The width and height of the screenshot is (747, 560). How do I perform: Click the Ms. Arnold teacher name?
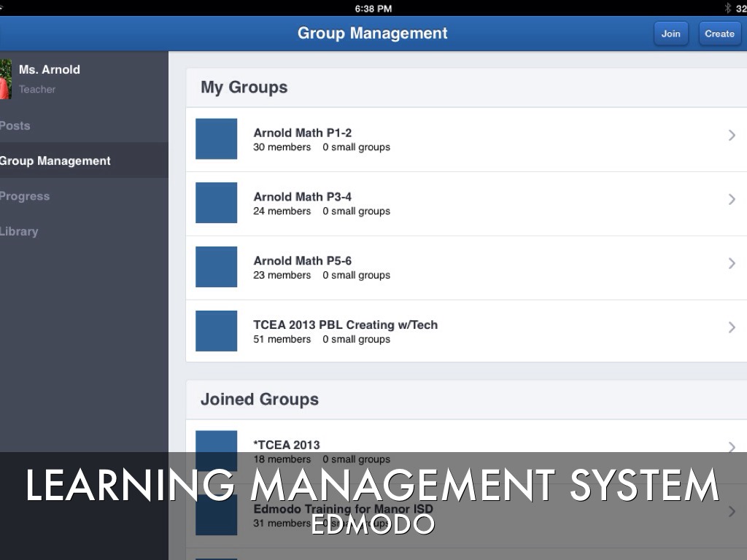point(50,70)
